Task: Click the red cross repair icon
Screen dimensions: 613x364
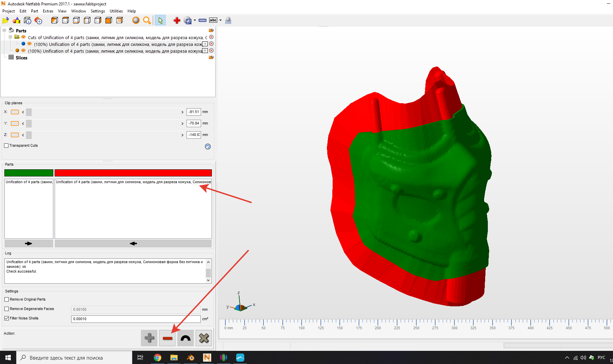Action: 177,20
